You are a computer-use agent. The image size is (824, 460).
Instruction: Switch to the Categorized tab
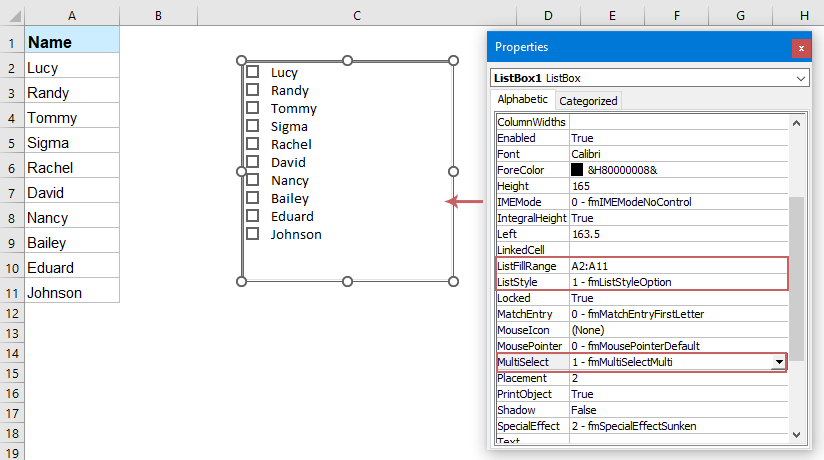click(x=588, y=101)
